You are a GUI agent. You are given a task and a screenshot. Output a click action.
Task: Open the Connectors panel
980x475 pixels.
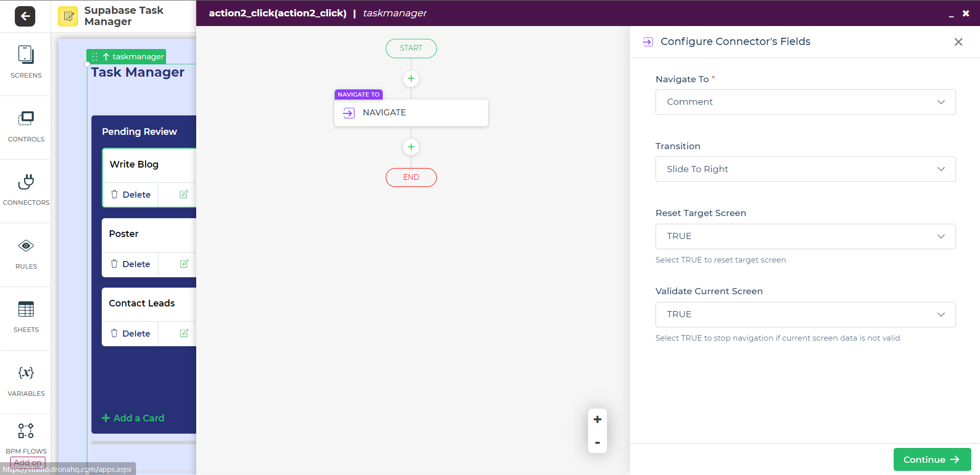(x=26, y=190)
